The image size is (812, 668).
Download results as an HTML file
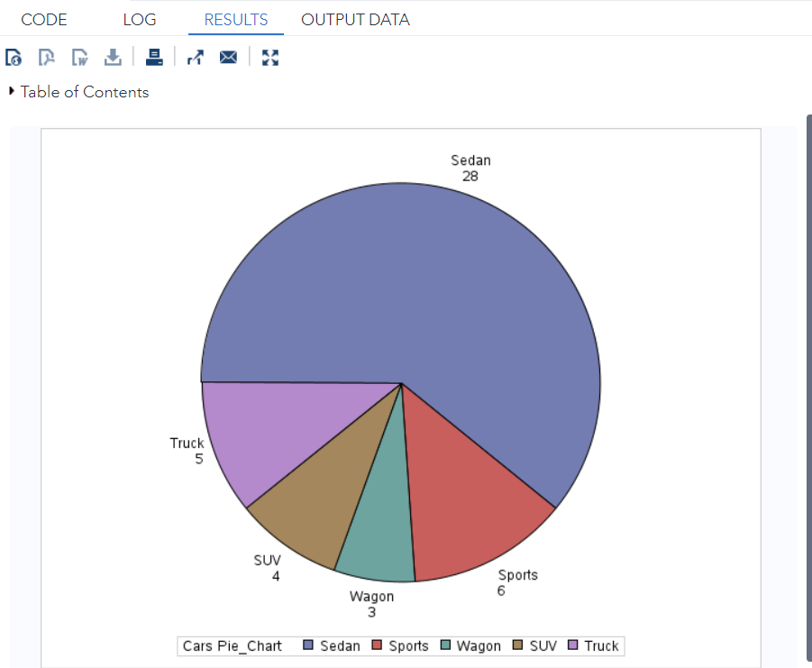[x=14, y=57]
